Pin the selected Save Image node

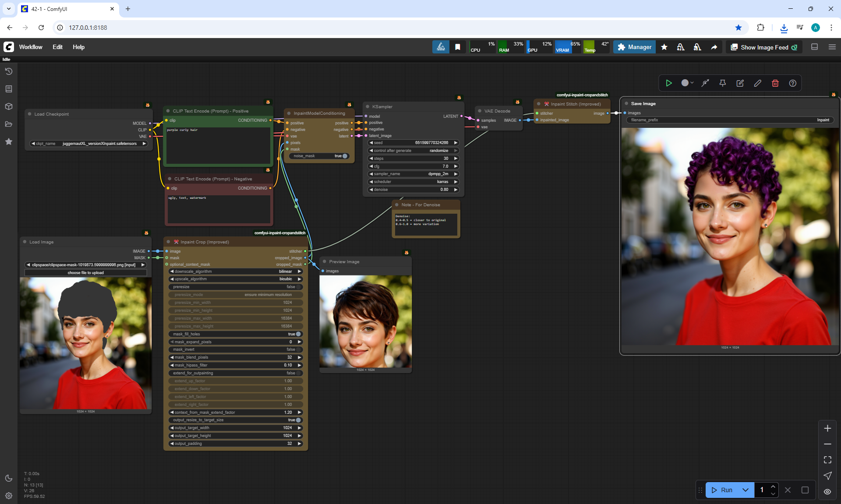[x=722, y=83]
